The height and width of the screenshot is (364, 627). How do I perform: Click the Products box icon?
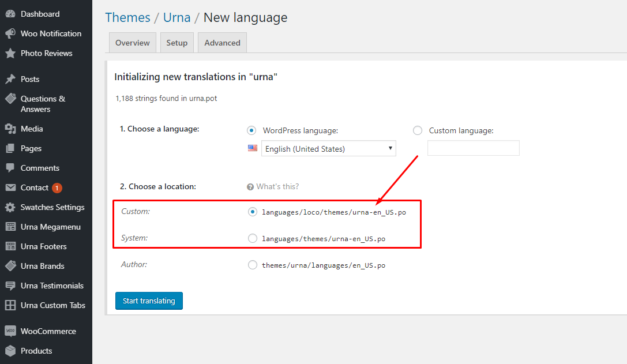point(10,351)
